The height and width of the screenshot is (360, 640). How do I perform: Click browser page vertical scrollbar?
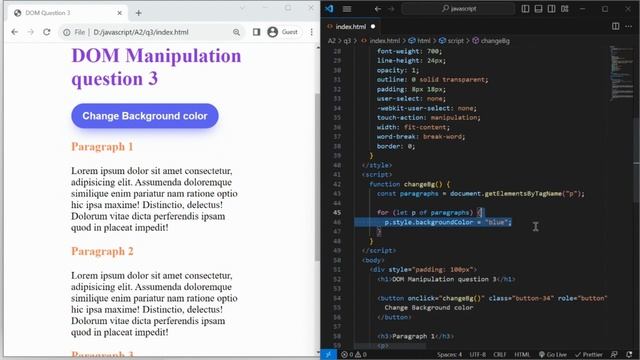coord(318,177)
